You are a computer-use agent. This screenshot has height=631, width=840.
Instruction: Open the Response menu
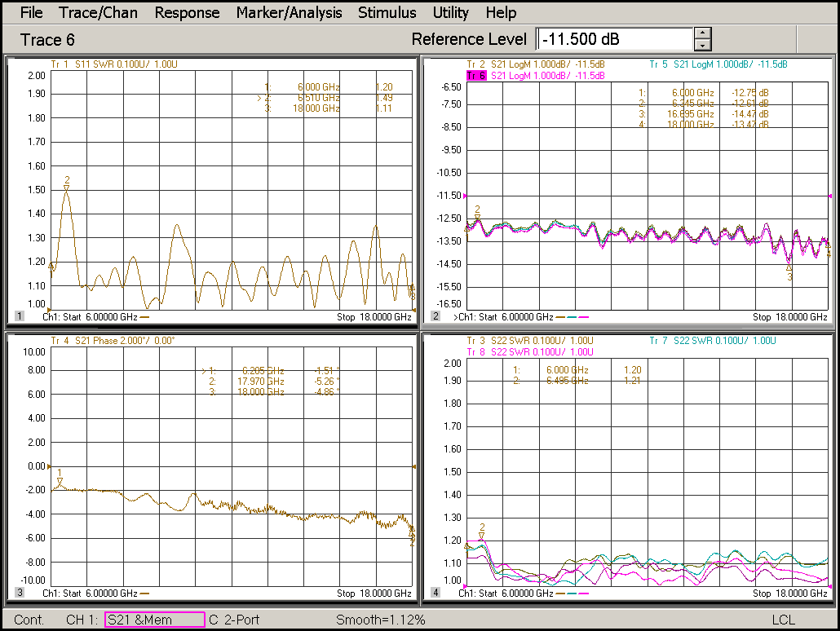coord(187,12)
